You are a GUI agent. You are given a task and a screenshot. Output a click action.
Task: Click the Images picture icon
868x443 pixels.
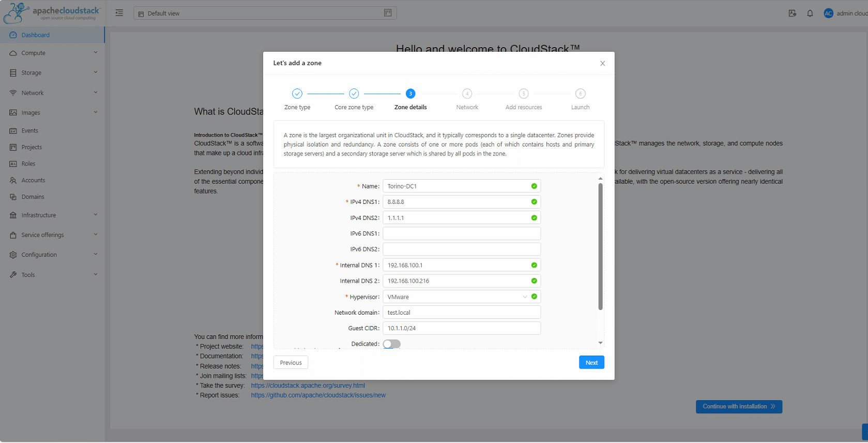pos(13,113)
